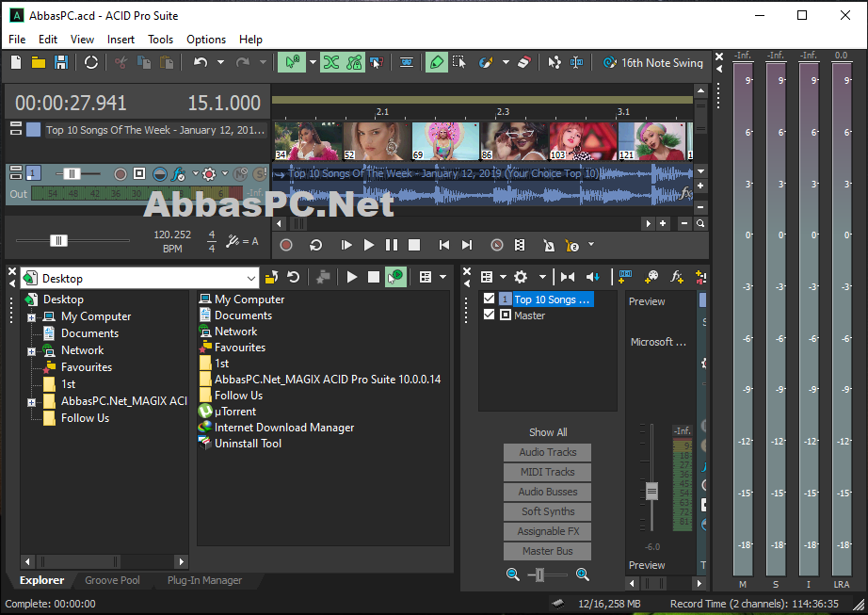Go to end with transport button
The image size is (868, 615).
(x=467, y=245)
